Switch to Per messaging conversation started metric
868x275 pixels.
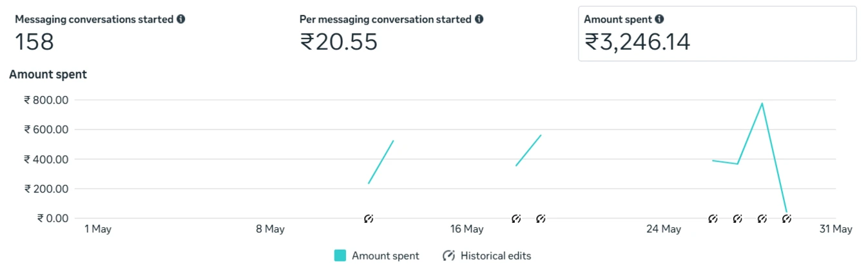point(385,19)
